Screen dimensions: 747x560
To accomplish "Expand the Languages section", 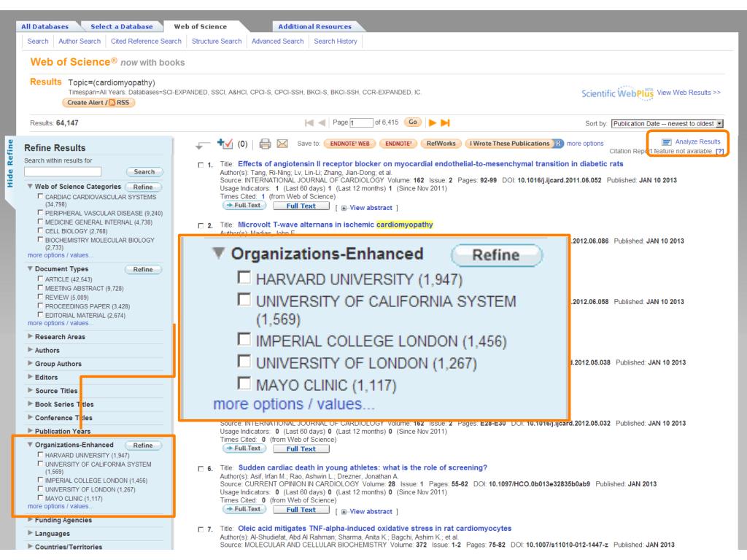I will click(30, 533).
